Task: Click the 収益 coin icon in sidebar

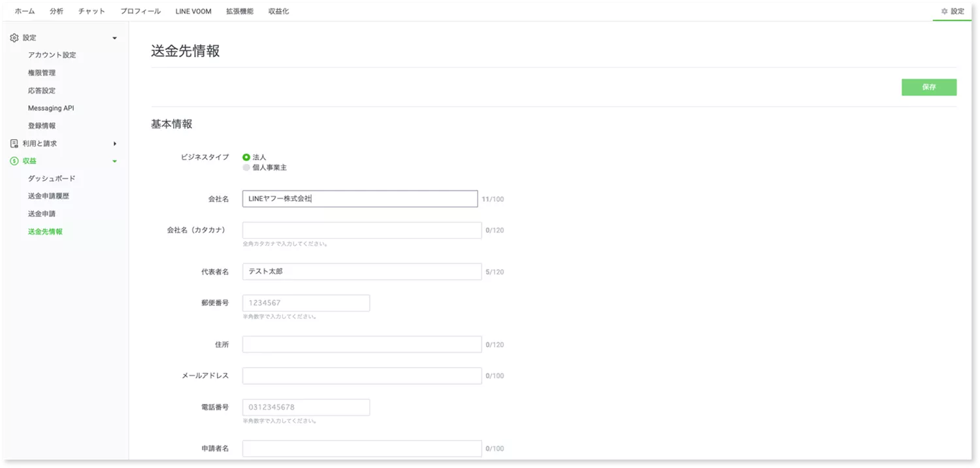Action: 14,161
